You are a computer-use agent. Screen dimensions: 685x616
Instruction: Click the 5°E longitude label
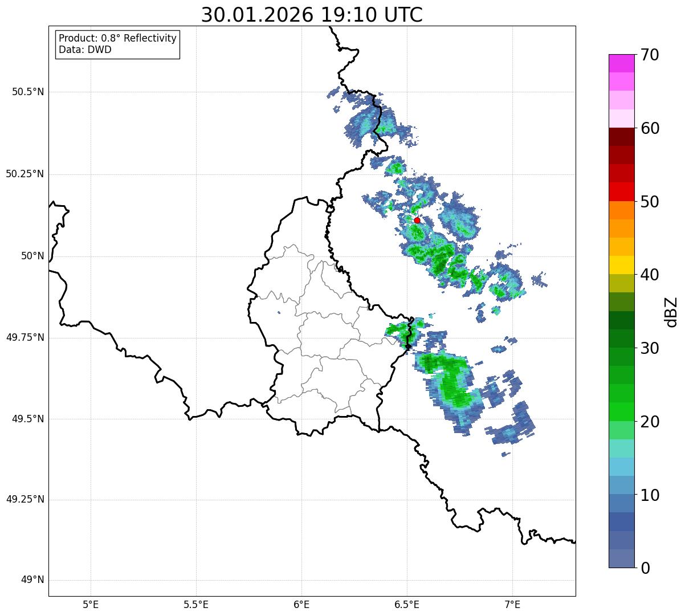[x=91, y=605]
